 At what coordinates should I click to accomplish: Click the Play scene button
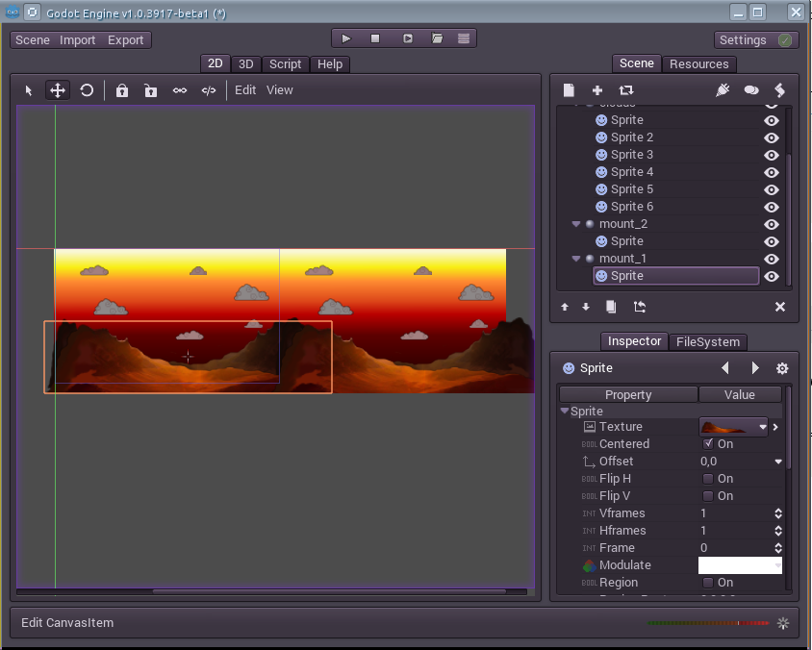coord(346,38)
